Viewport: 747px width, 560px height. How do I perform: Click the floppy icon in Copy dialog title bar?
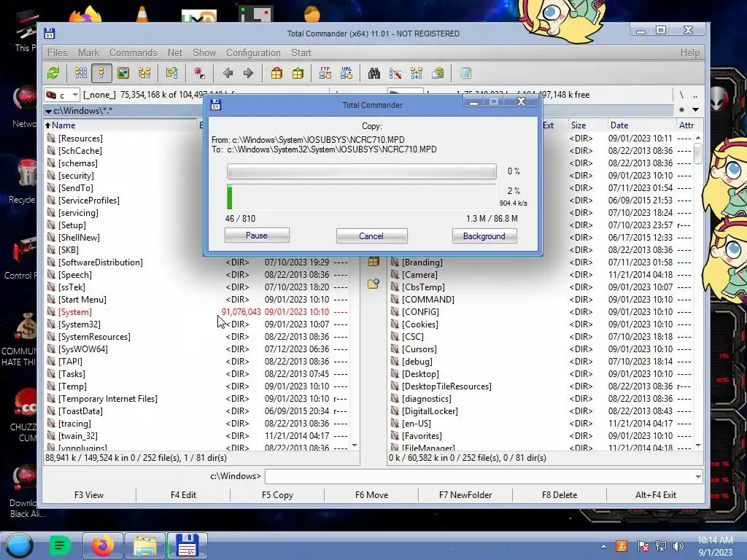(216, 105)
